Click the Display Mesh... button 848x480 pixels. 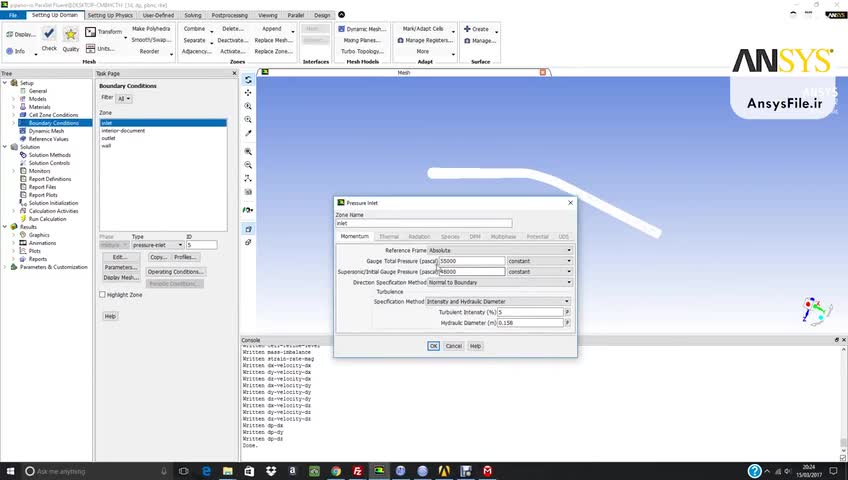click(121, 277)
